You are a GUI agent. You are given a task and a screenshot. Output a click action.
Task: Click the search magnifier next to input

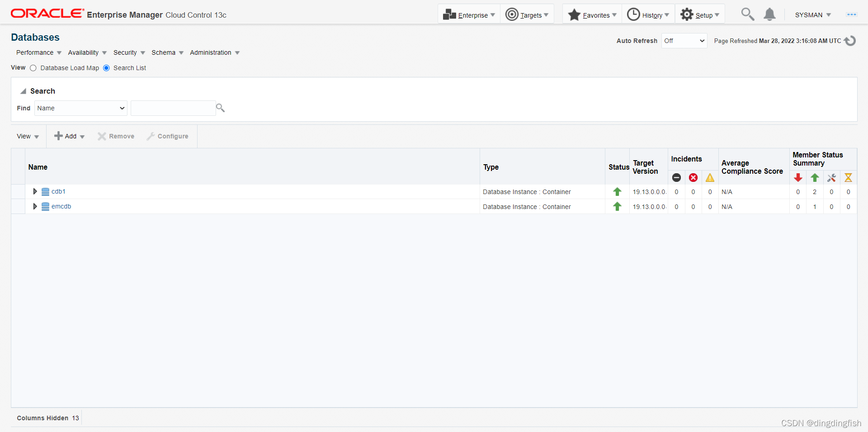220,108
